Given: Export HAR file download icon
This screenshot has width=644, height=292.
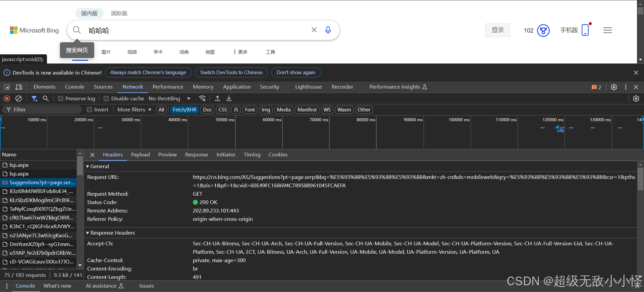Looking at the screenshot, I should pos(229,99).
